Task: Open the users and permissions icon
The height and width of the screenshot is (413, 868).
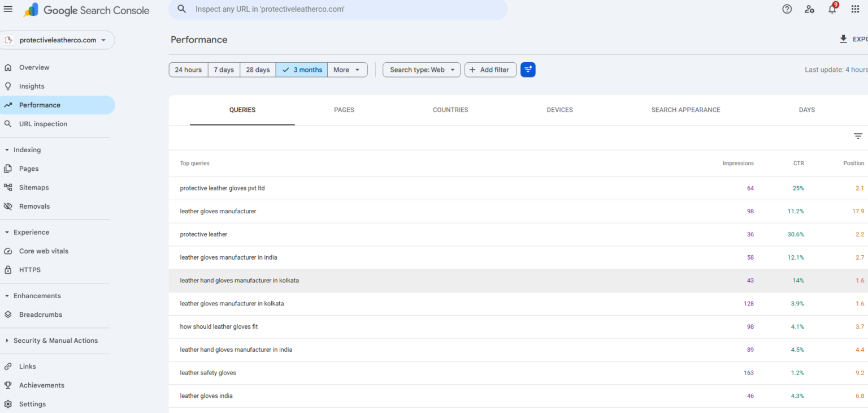Action: pos(810,9)
